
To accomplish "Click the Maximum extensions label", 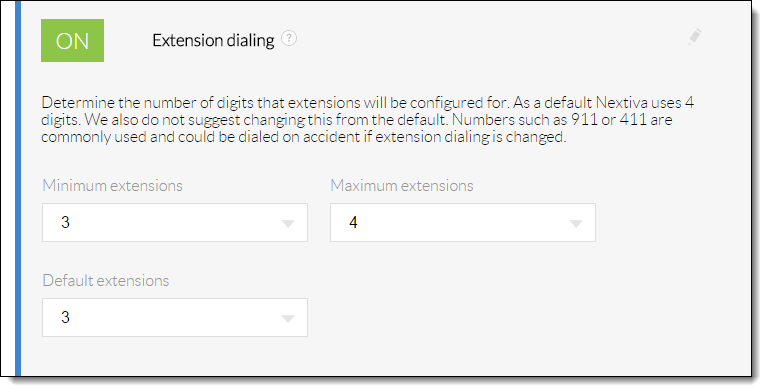I will coord(402,185).
